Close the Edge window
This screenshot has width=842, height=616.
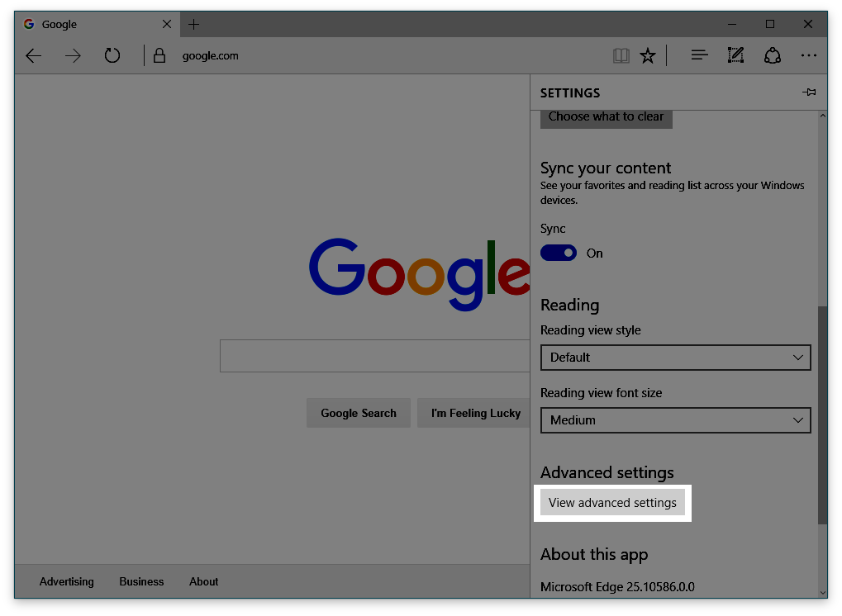pyautogui.click(x=807, y=24)
